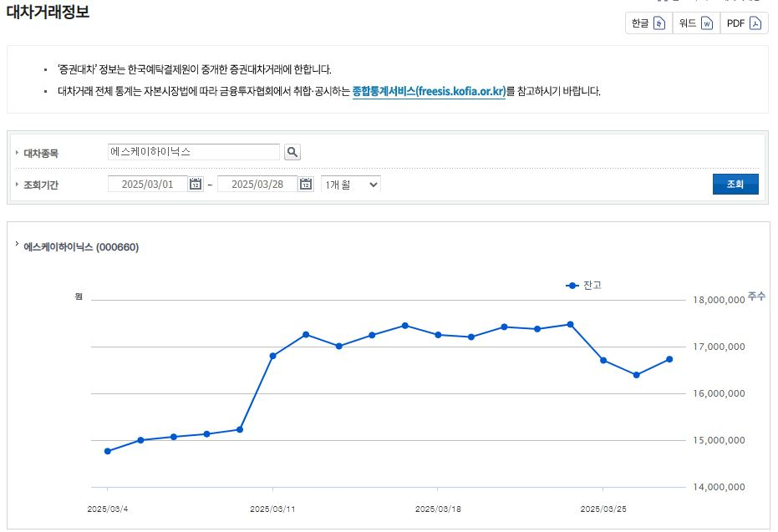Screen dimensions: 778x532
Task: Click the last data point on the chart line
Action: pos(669,359)
